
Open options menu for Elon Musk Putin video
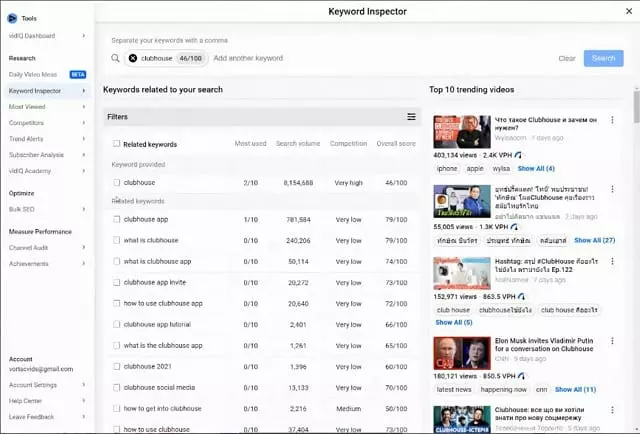click(612, 341)
